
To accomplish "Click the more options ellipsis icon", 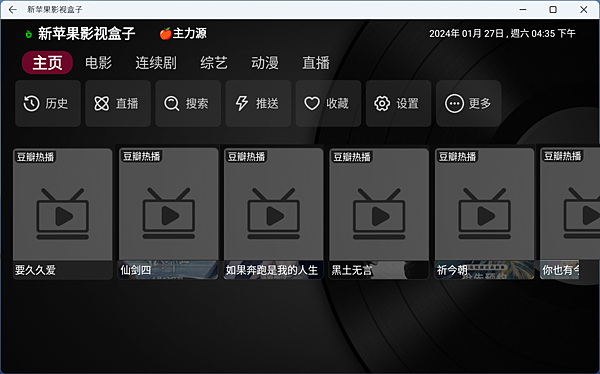I will [454, 103].
